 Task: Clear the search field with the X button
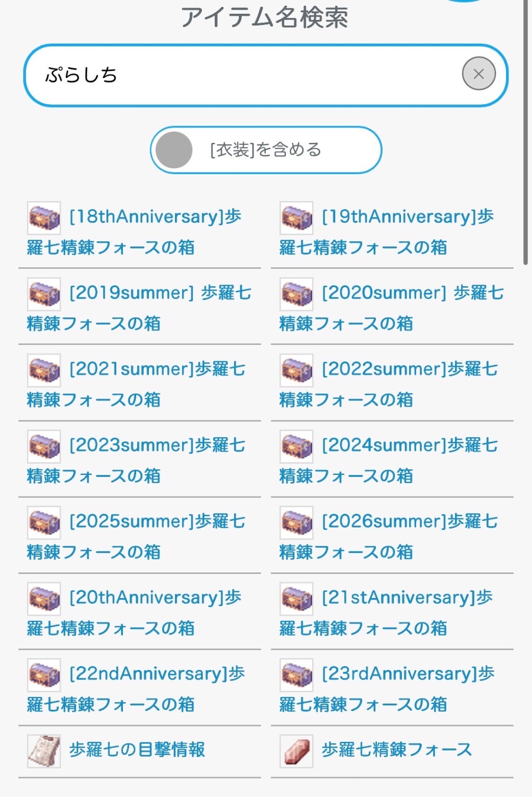pos(478,74)
